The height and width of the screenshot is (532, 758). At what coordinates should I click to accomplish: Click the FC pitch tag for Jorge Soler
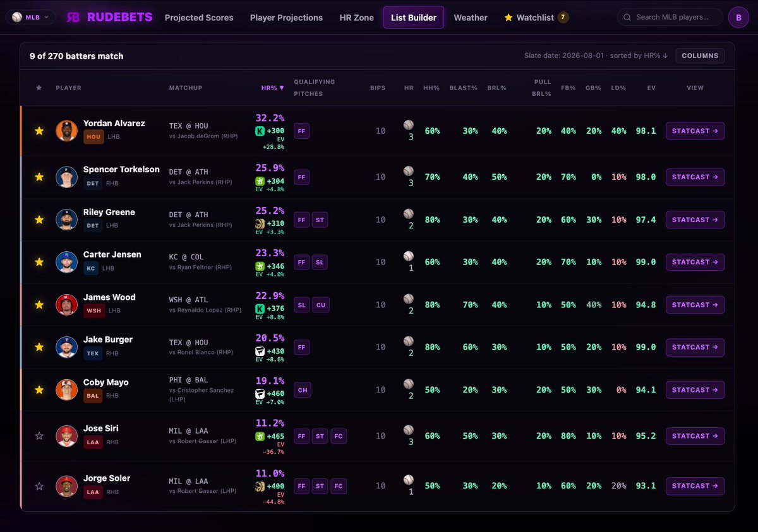pyautogui.click(x=339, y=486)
